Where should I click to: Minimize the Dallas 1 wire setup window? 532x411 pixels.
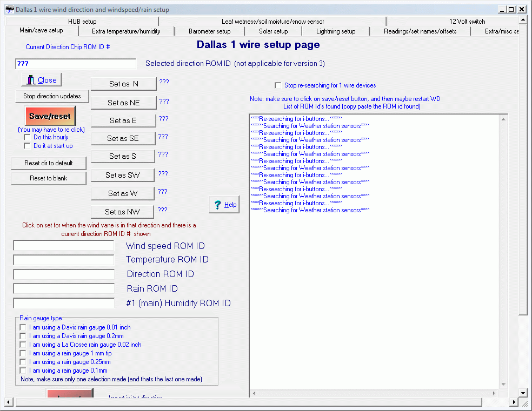tap(502, 10)
